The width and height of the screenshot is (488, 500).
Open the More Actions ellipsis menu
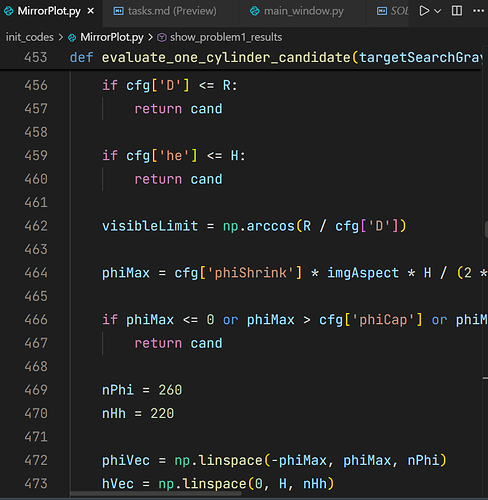[x=478, y=11]
